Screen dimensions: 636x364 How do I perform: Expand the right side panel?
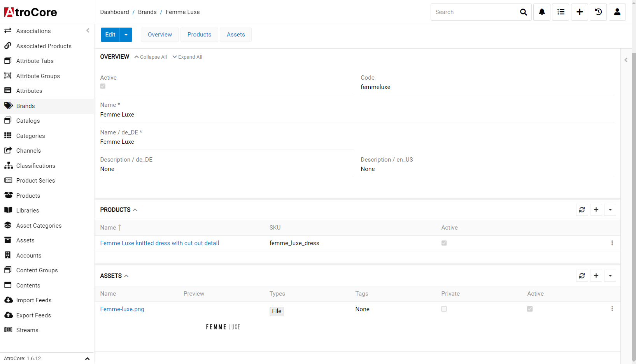(626, 60)
